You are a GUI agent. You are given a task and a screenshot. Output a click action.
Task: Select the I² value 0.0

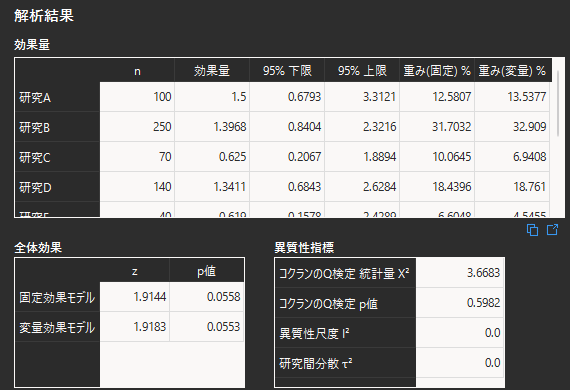coord(459,333)
